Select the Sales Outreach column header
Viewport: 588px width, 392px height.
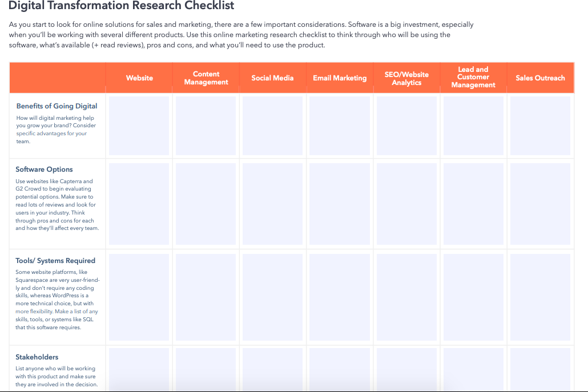coord(540,78)
